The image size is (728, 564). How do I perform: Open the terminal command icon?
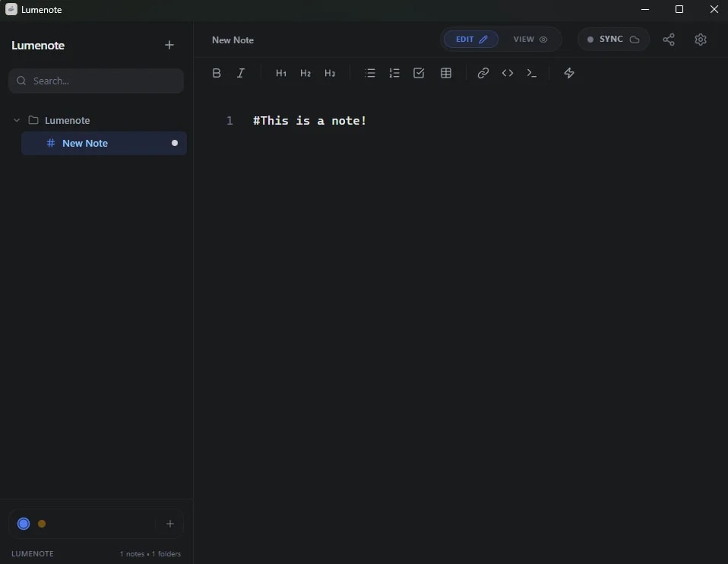[532, 72]
